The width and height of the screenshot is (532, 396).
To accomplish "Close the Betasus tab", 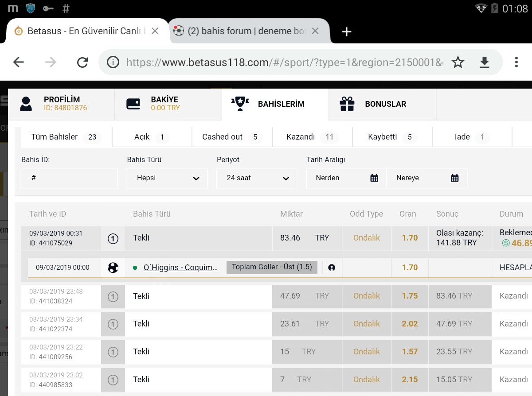I will coord(155,31).
